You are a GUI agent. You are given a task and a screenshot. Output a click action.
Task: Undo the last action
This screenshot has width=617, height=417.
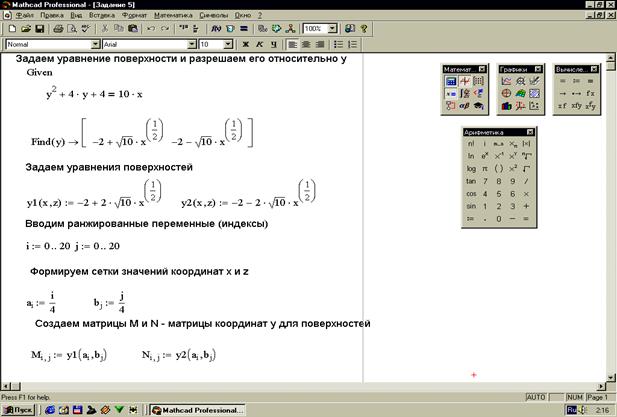[151, 29]
